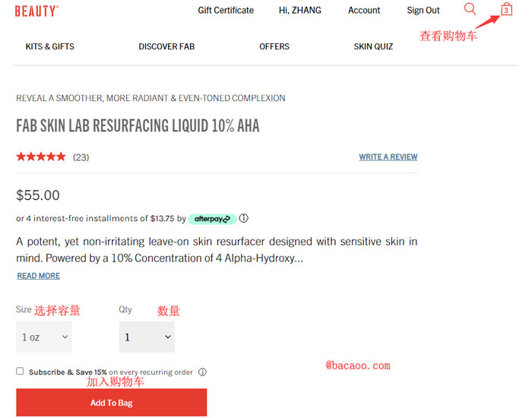532x418 pixels.
Task: Open the search magnifier icon
Action: (470, 9)
